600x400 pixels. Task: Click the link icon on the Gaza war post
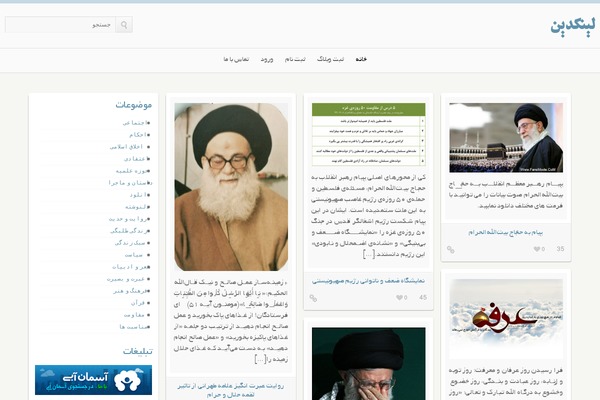pos(313,297)
